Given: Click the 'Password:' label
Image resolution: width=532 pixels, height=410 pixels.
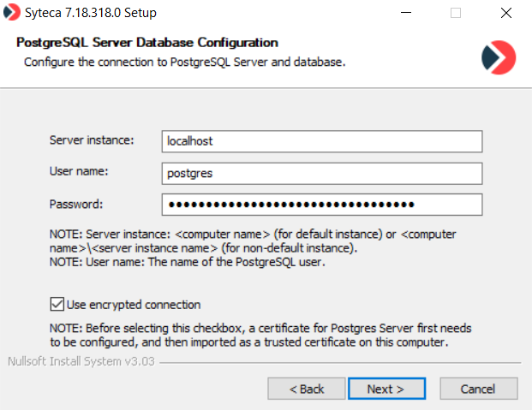Looking at the screenshot, I should coord(76,204).
